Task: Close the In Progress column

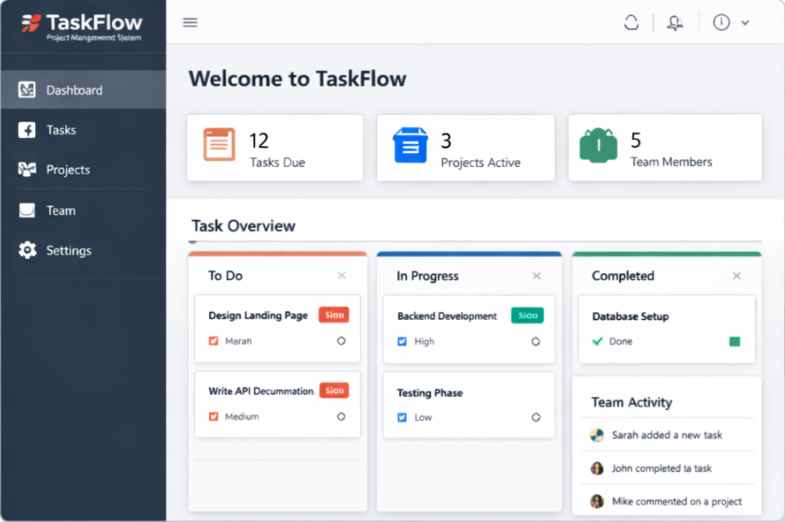Action: [537, 276]
